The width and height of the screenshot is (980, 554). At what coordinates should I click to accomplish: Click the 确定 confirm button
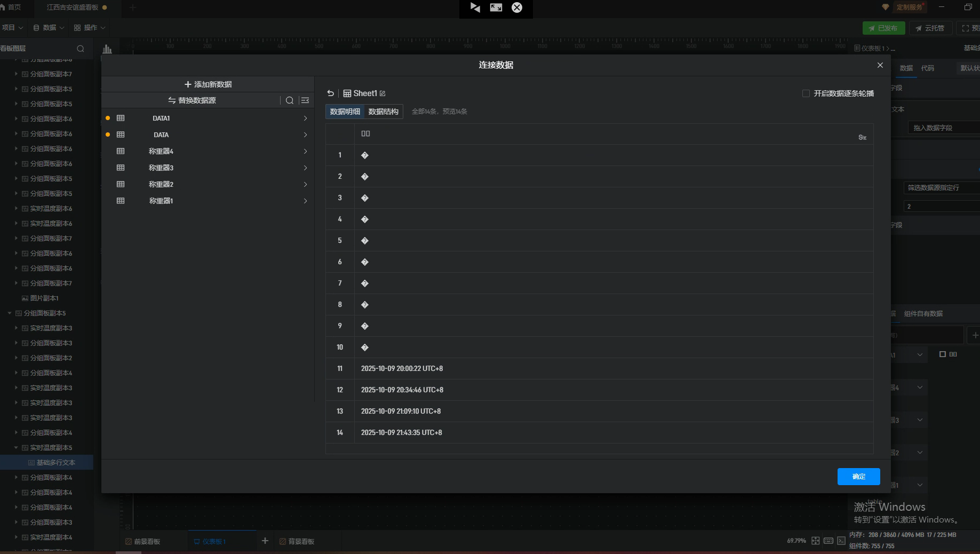(x=858, y=477)
